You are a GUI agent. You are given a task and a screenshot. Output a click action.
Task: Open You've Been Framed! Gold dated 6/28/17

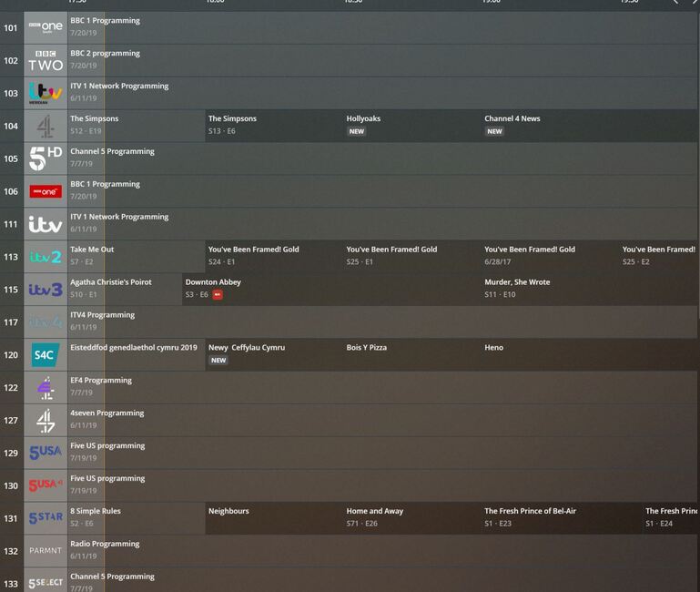click(551, 257)
